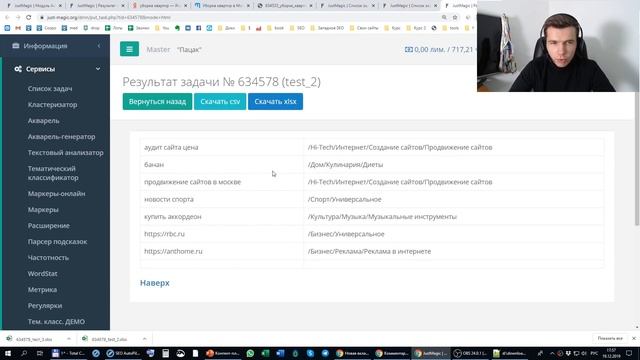Open Word from the taskbar
The width and height of the screenshot is (640, 360).
pos(280,353)
